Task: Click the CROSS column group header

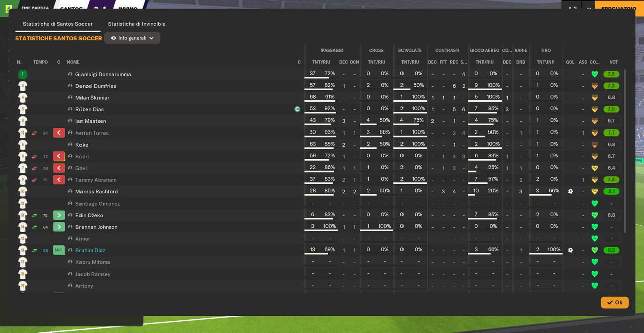Action: coord(376,50)
